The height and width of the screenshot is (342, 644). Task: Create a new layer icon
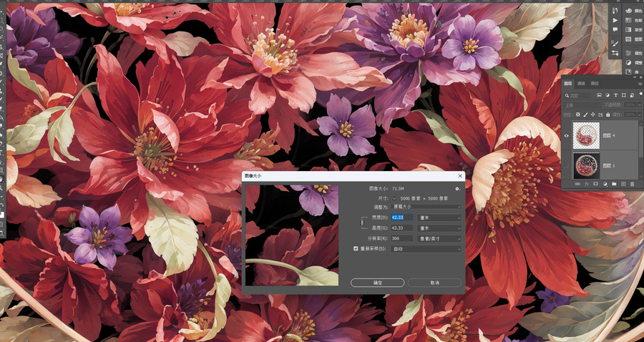[623, 184]
